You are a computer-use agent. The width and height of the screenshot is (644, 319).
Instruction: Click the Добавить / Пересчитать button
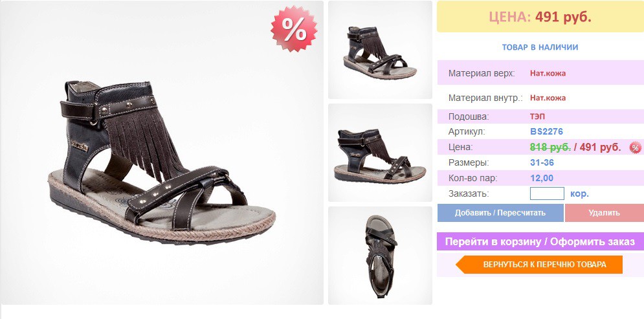(x=500, y=213)
